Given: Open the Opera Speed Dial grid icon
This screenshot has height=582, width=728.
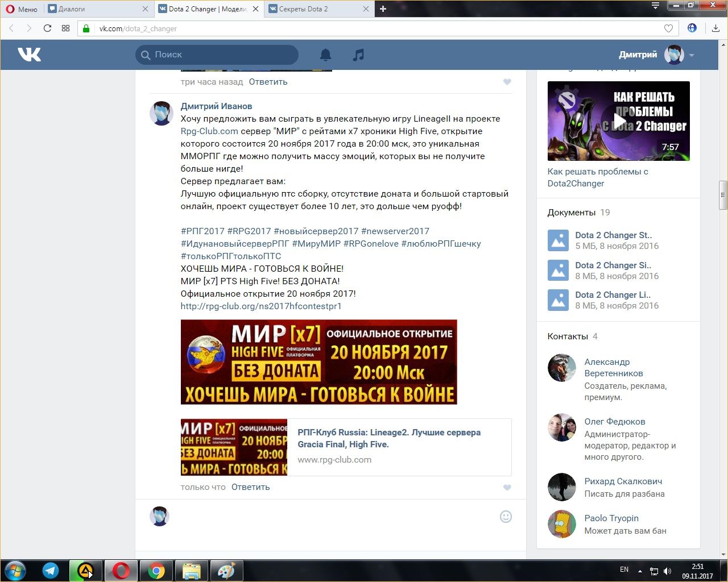Looking at the screenshot, I should 65,28.
